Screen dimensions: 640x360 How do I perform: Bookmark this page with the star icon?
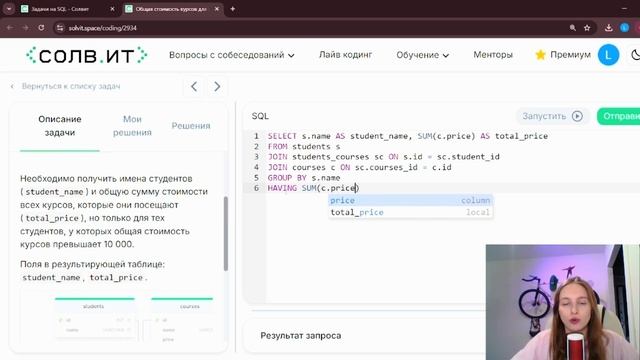[x=587, y=28]
